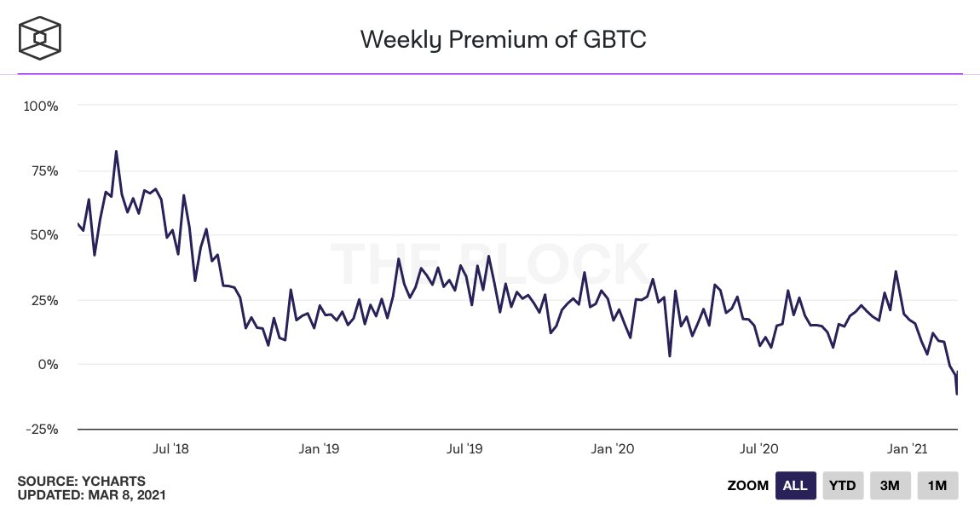Click the Jan '19 x-axis label
The width and height of the screenshot is (980, 508).
pos(320,448)
